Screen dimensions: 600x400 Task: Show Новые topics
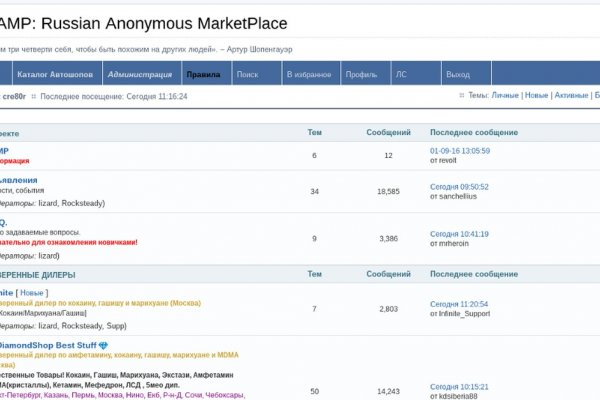point(536,95)
